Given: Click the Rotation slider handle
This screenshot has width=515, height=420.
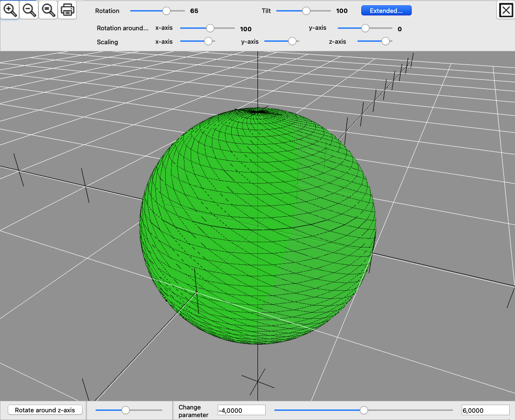Looking at the screenshot, I should tap(166, 11).
